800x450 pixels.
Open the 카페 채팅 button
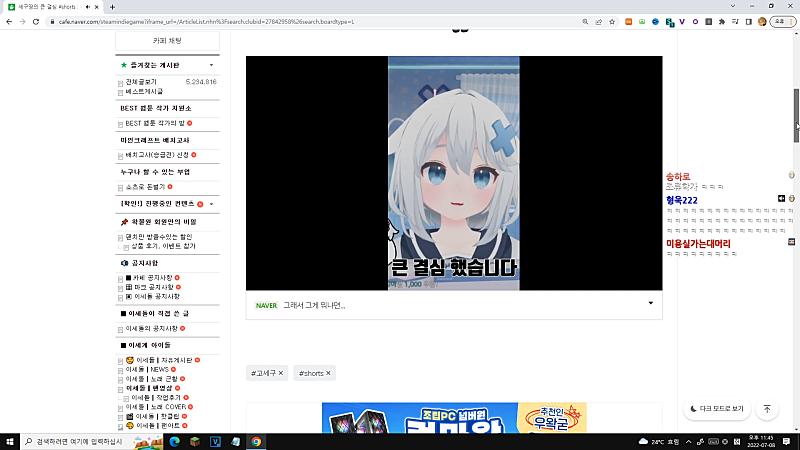[x=167, y=41]
